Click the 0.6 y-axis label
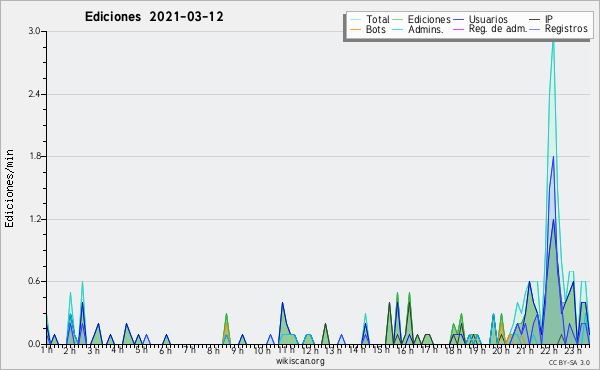600x370 pixels. pyautogui.click(x=34, y=282)
